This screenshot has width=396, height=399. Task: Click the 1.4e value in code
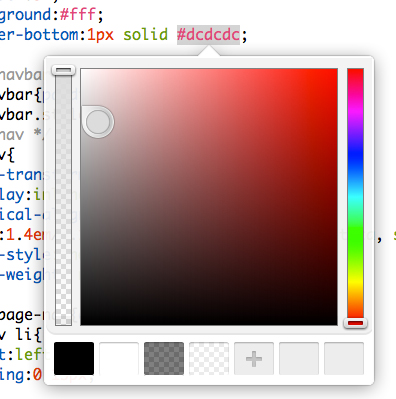pyautogui.click(x=24, y=235)
